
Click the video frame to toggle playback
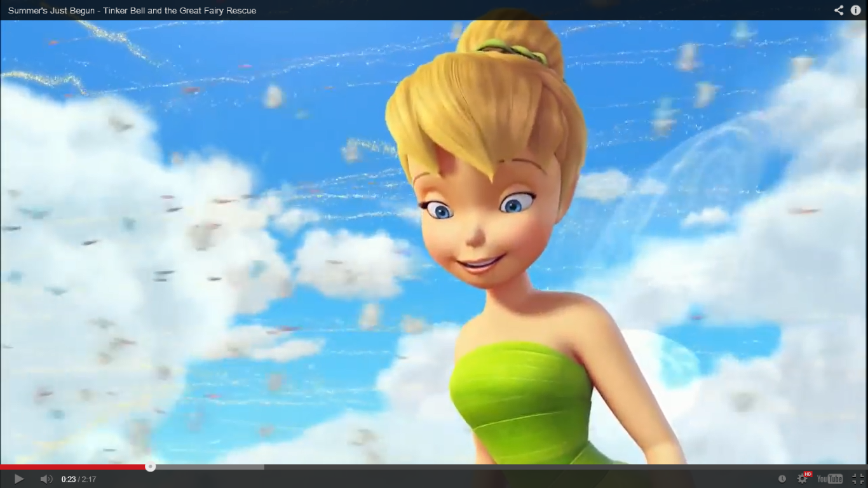pos(434,242)
